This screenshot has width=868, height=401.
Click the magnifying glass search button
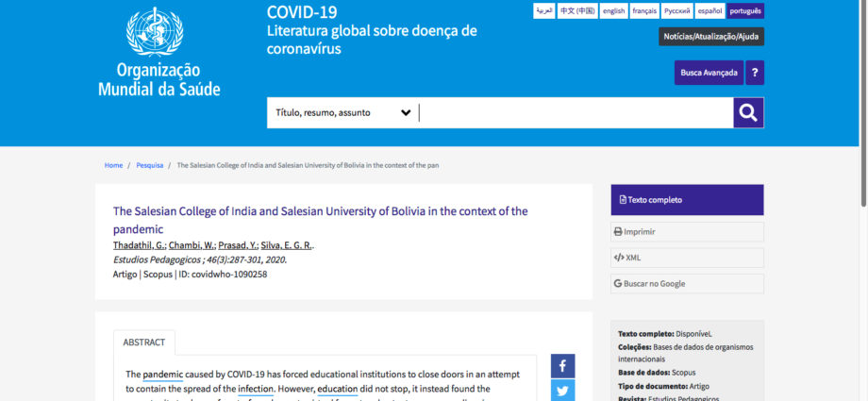[748, 113]
